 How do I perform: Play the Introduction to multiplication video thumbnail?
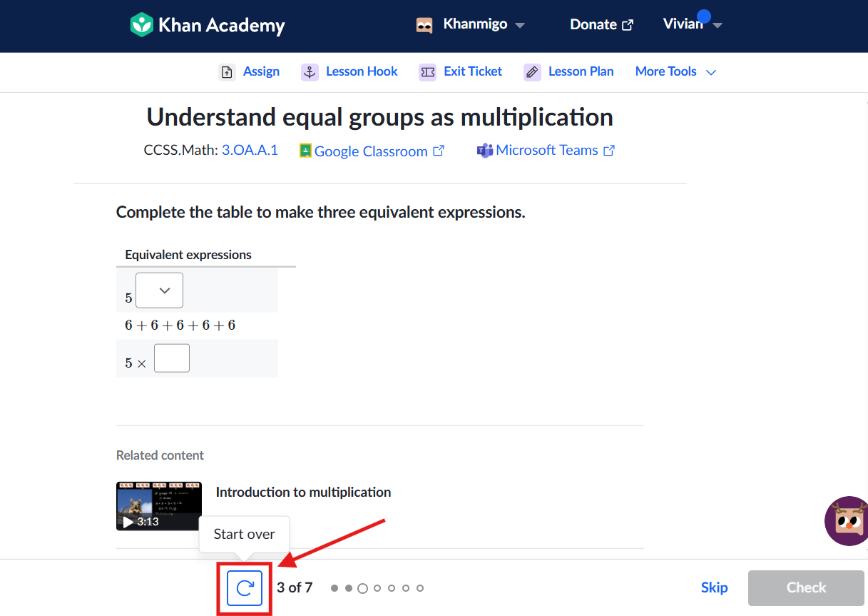tap(159, 506)
